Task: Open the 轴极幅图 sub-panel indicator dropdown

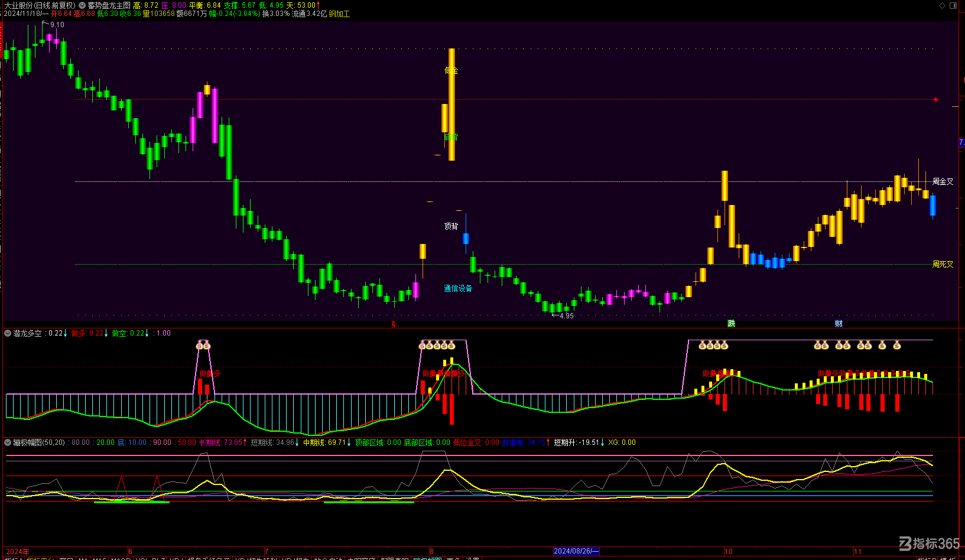Action: click(8, 442)
